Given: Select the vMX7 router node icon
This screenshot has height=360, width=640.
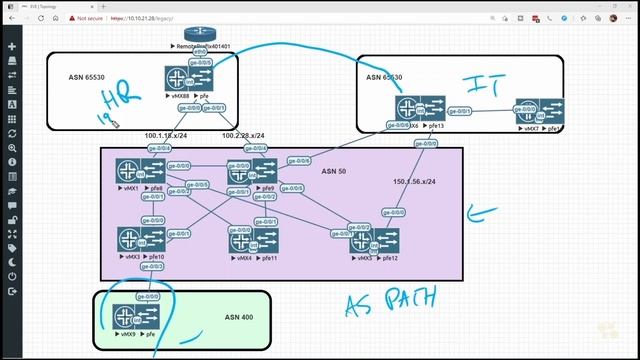Looking at the screenshot, I should [x=528, y=111].
